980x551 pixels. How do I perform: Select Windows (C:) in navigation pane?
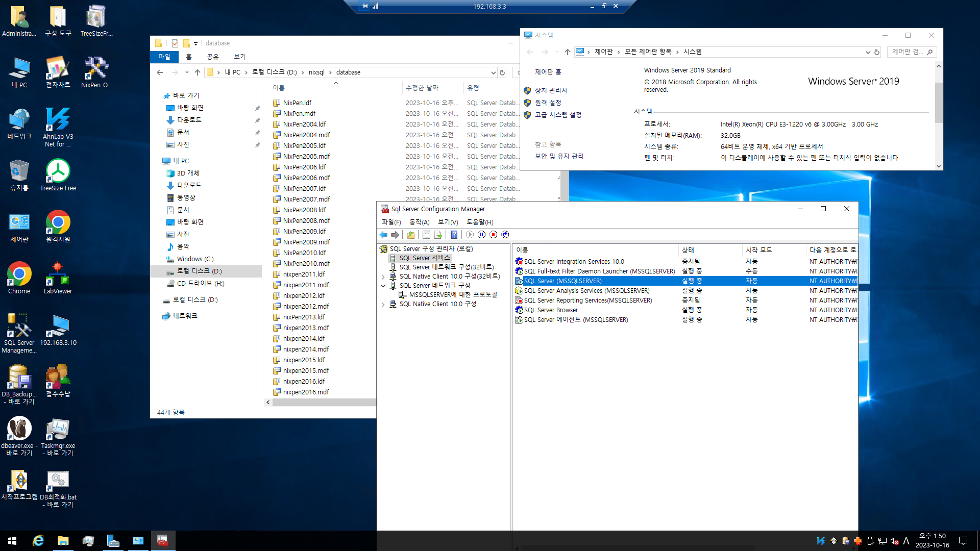point(195,259)
